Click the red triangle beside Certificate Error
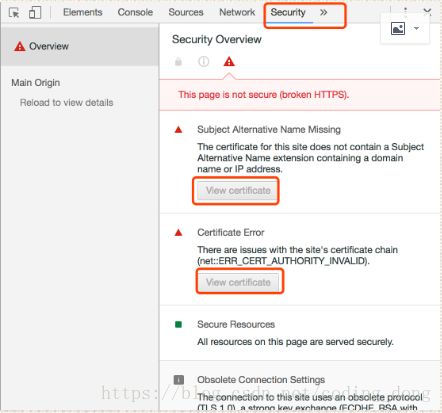Image resolution: width=442 pixels, height=413 pixels. click(x=178, y=232)
